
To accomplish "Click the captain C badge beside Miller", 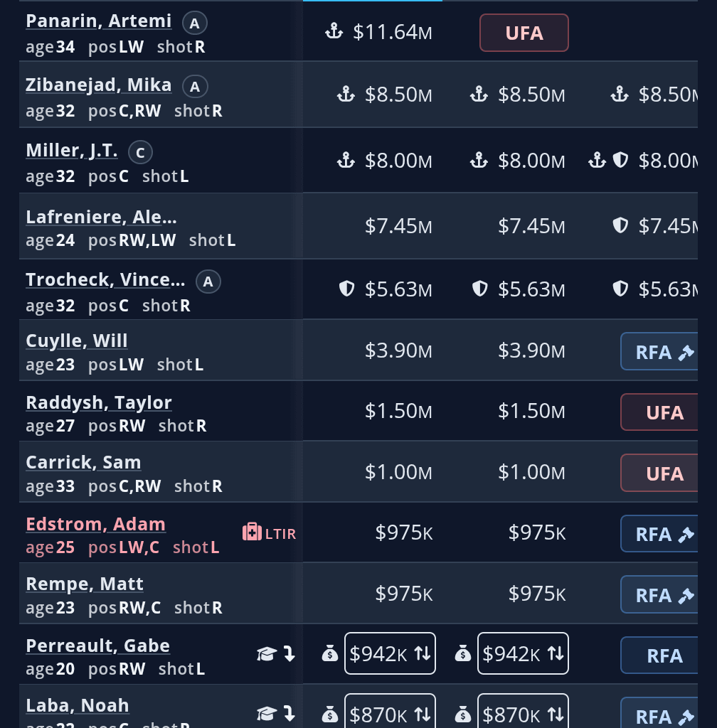I will [140, 152].
